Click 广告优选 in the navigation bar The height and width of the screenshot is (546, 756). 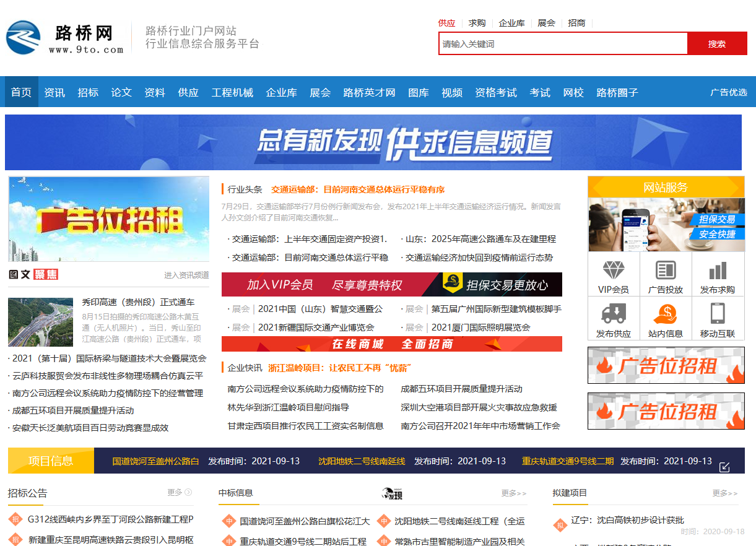point(729,92)
